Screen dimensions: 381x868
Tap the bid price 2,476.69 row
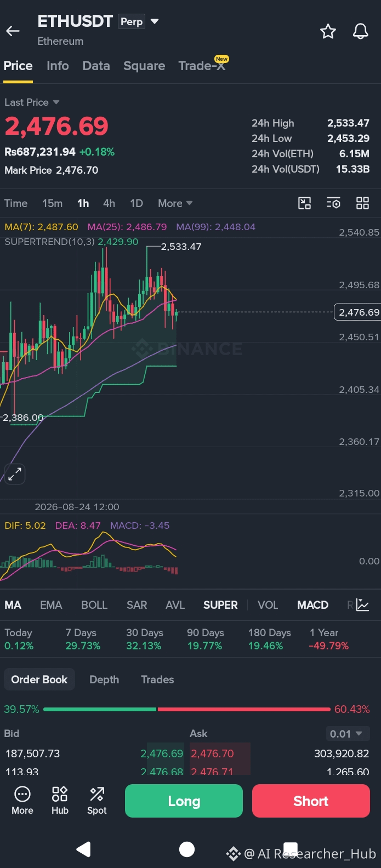point(94,753)
